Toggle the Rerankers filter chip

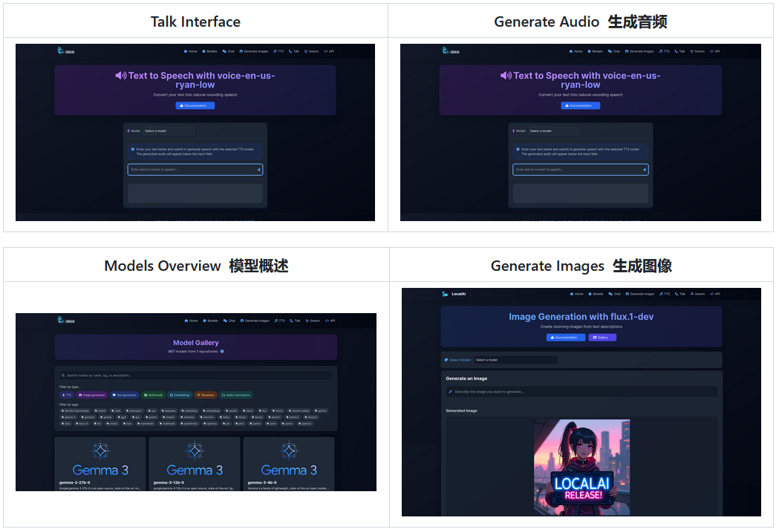206,394
